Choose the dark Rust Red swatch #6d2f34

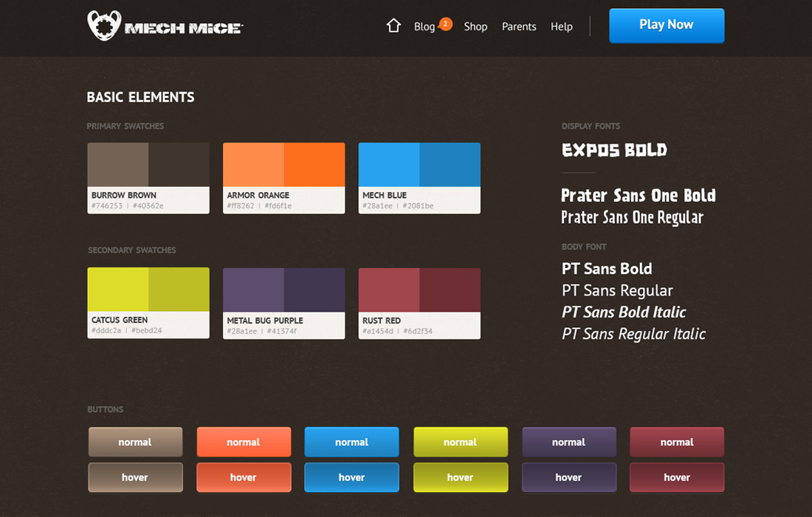point(450,290)
